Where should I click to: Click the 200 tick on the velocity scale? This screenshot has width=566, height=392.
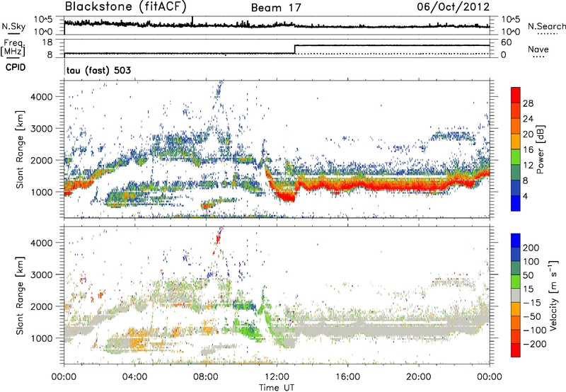[531, 248]
